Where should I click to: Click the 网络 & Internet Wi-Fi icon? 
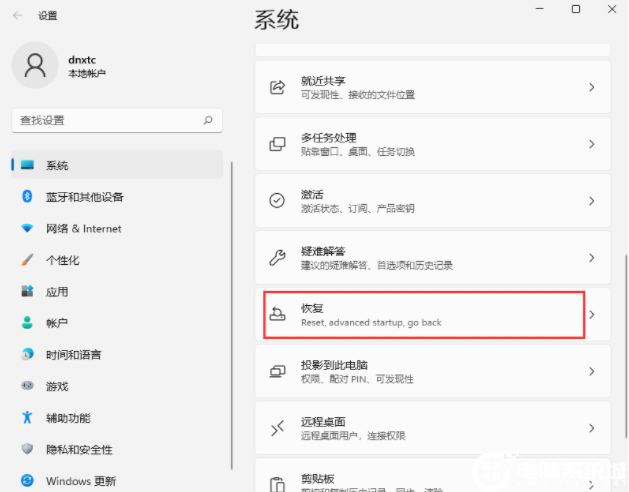click(x=27, y=229)
